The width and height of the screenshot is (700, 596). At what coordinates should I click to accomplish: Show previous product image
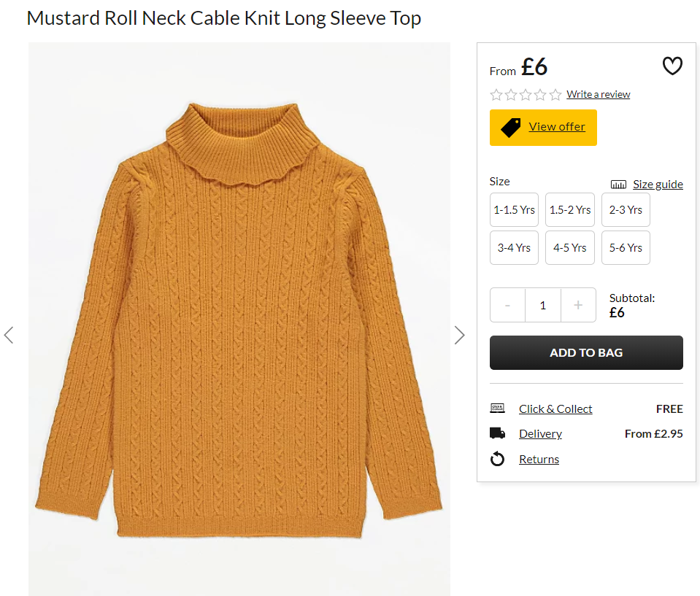9,335
